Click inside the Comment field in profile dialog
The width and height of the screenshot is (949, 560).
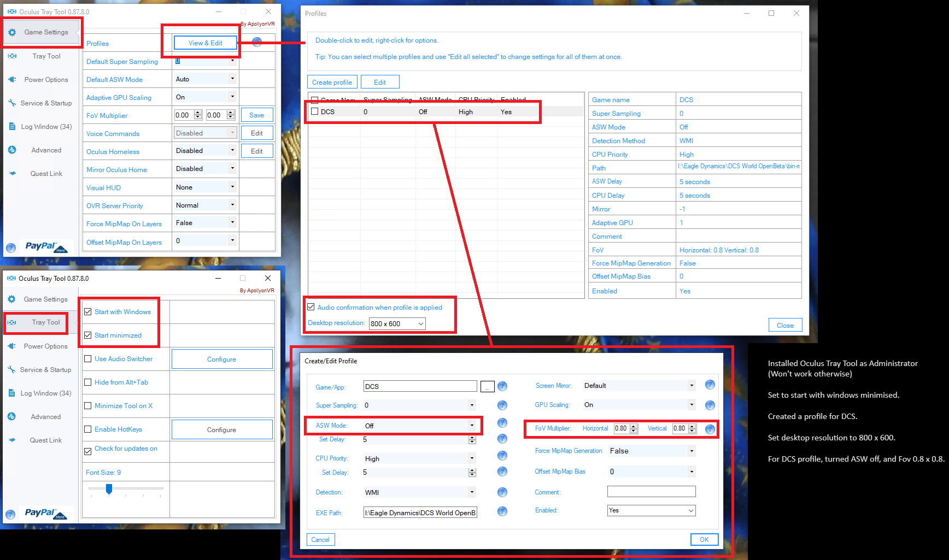[x=652, y=492]
